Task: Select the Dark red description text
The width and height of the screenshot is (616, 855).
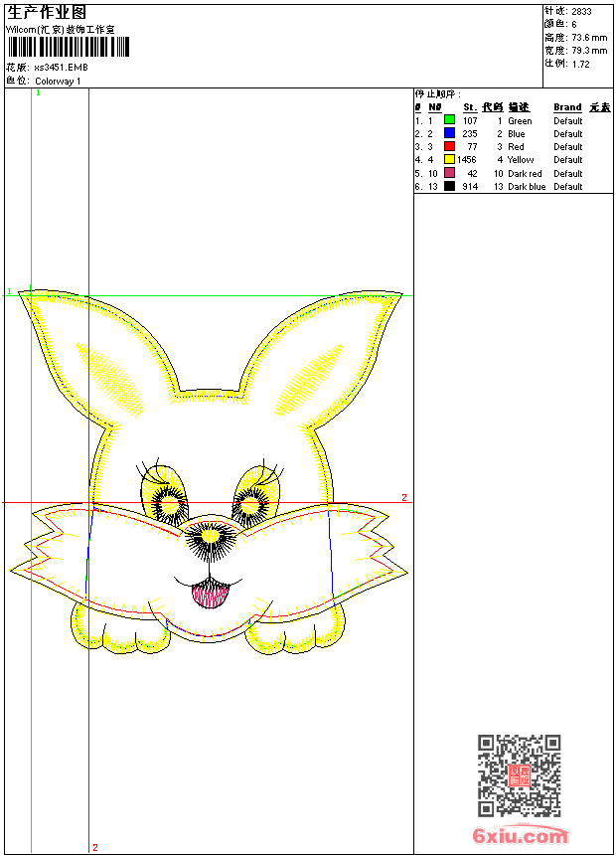Action: [x=525, y=174]
